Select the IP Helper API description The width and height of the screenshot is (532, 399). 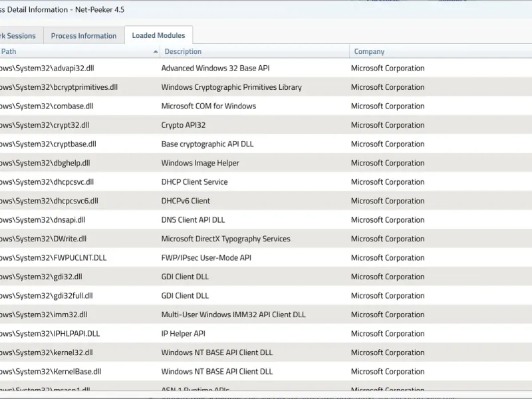coord(184,334)
